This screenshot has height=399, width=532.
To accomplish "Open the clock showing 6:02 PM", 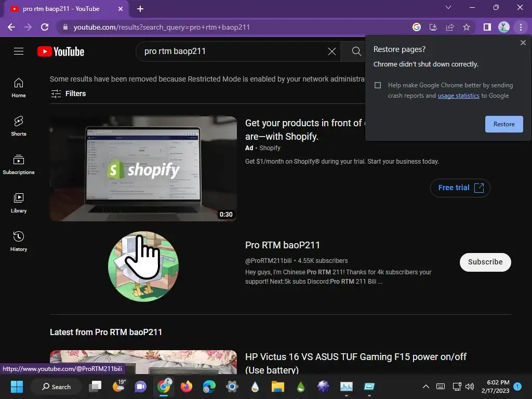I will [x=495, y=387].
